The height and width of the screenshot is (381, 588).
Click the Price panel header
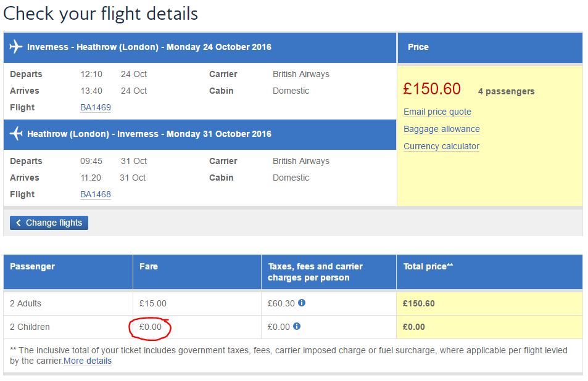[490, 47]
